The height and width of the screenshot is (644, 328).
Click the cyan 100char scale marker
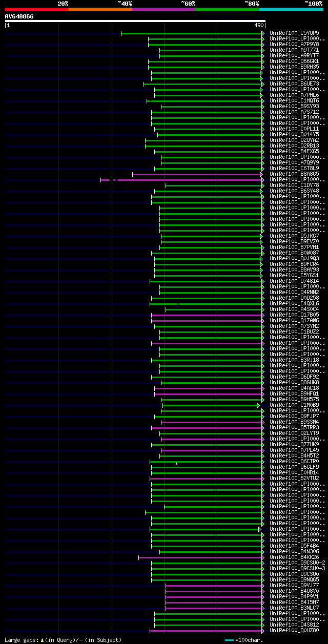tap(229, 640)
